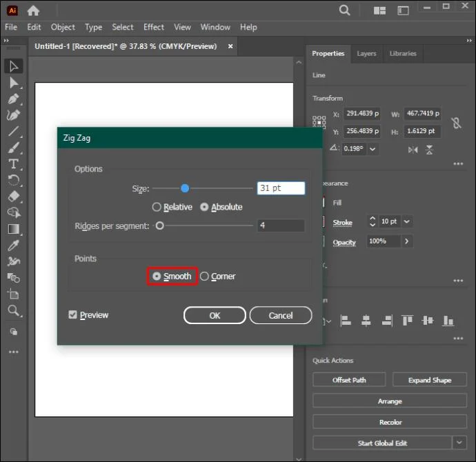Choose Corner points option
476x462 pixels.
coord(204,276)
